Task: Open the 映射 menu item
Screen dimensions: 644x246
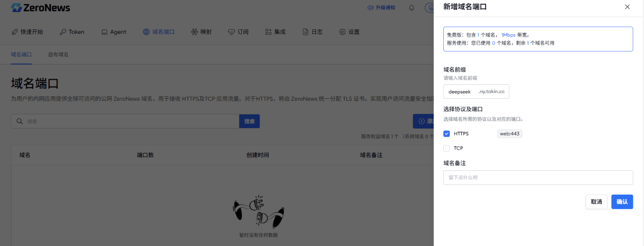Action: [201, 32]
